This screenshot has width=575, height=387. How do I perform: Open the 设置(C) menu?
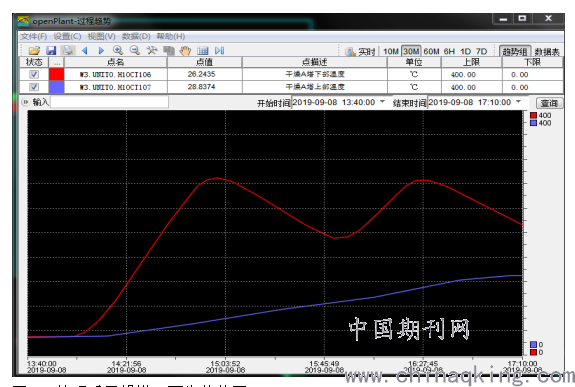67,36
